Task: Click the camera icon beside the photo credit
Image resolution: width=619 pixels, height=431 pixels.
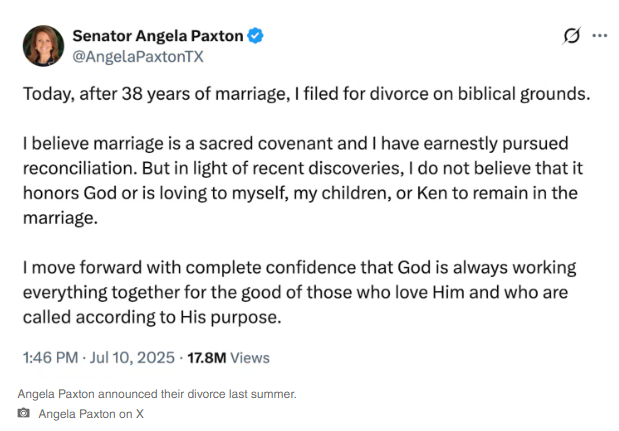Action: coord(24,413)
